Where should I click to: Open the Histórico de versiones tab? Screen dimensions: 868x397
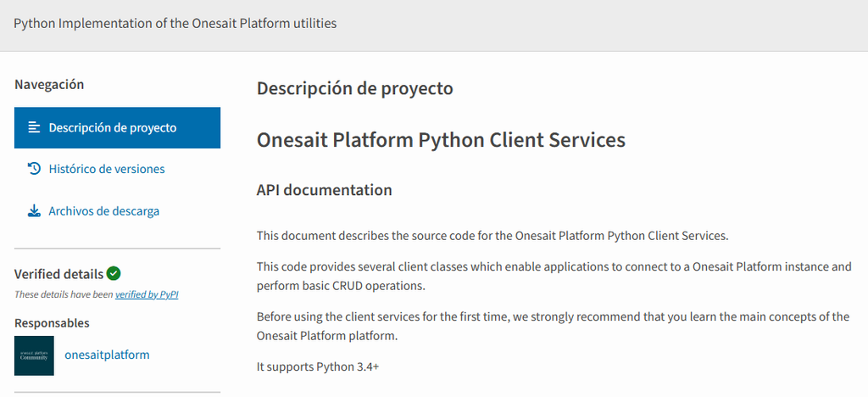[x=106, y=169]
